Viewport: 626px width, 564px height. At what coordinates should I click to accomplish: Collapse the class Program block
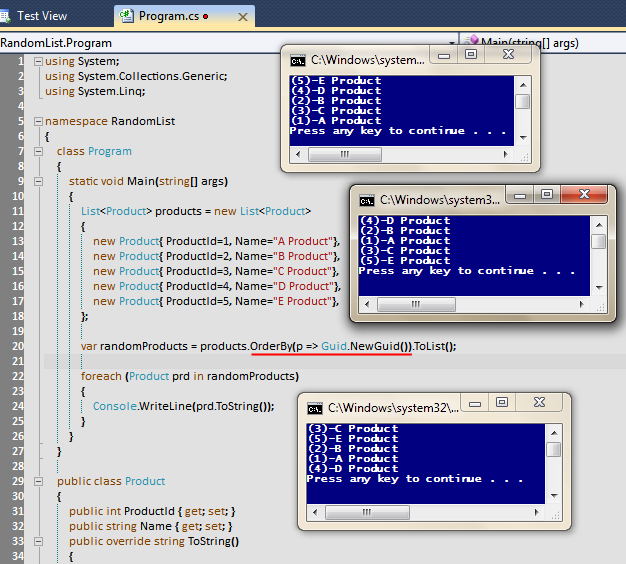click(37, 151)
